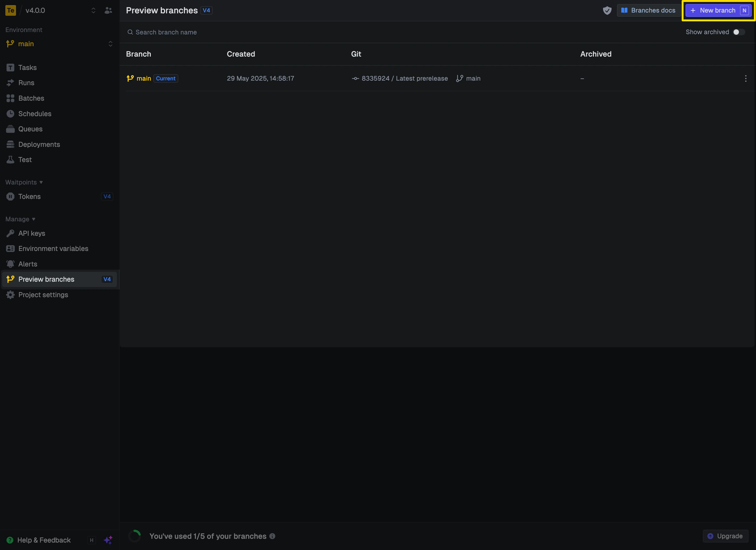Open the Runs section
This screenshot has width=756, height=550.
point(26,83)
